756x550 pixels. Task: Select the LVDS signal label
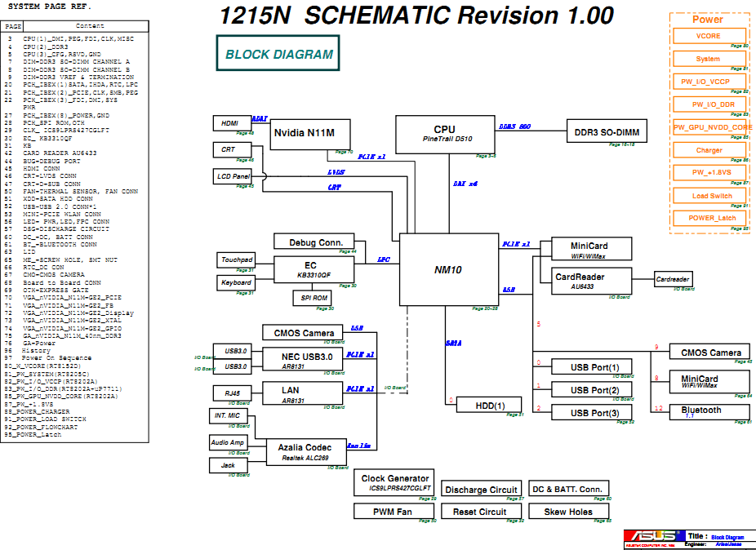(x=336, y=172)
